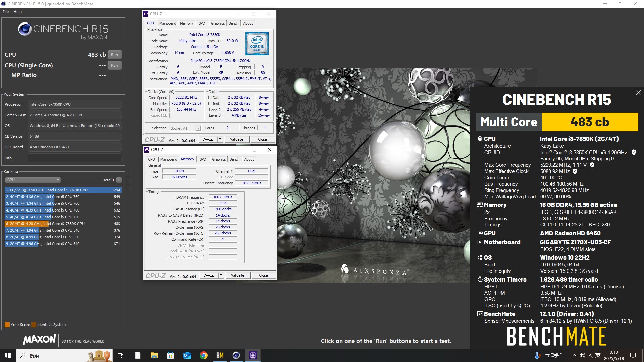644x362 pixels.
Task: Open the taskbar clock and date
Action: (x=614, y=355)
